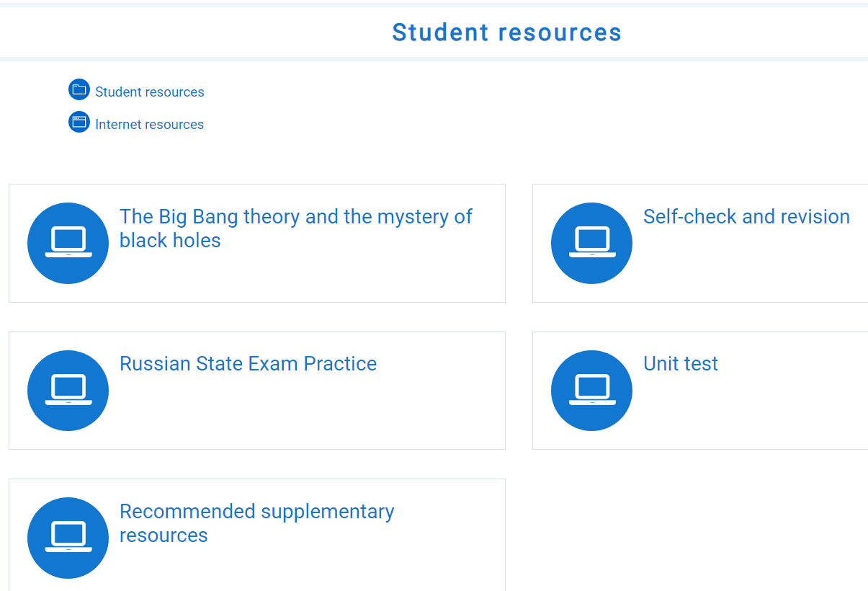Click the Self-check and revision laptop icon
868x591 pixels.
(591, 243)
